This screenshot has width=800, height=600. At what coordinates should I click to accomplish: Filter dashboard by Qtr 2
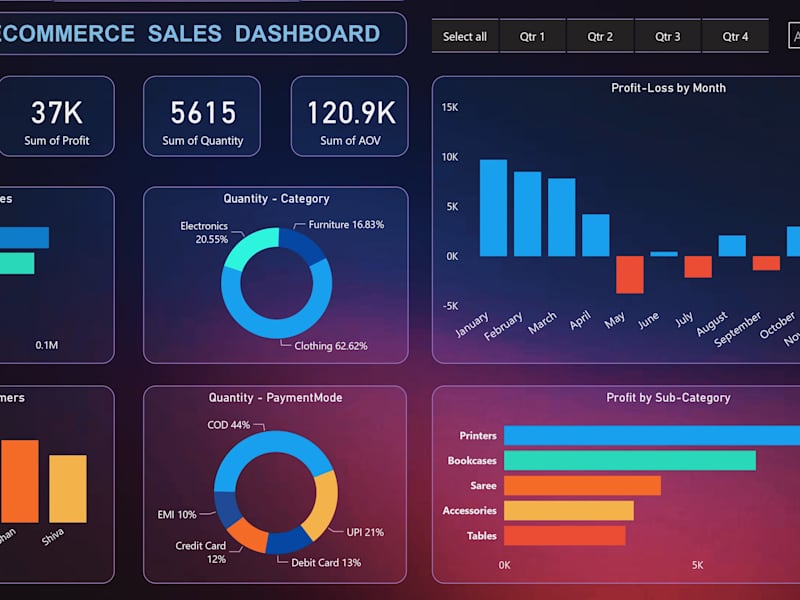pyautogui.click(x=600, y=36)
